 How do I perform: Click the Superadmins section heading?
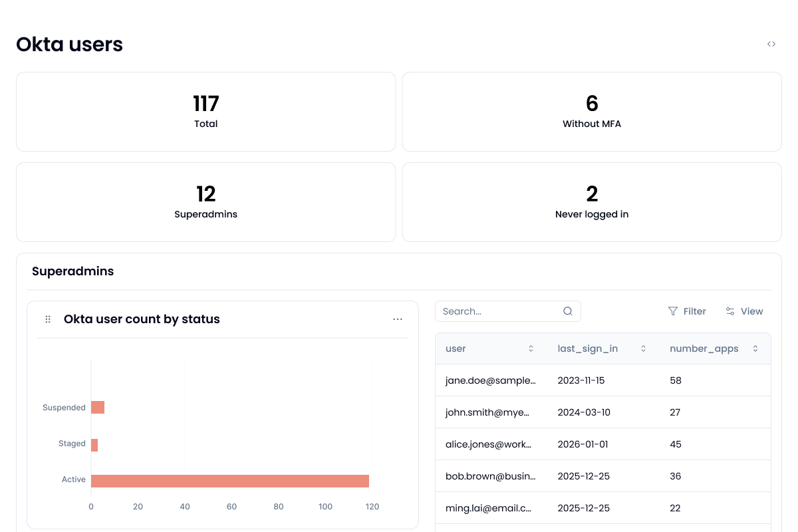point(73,271)
